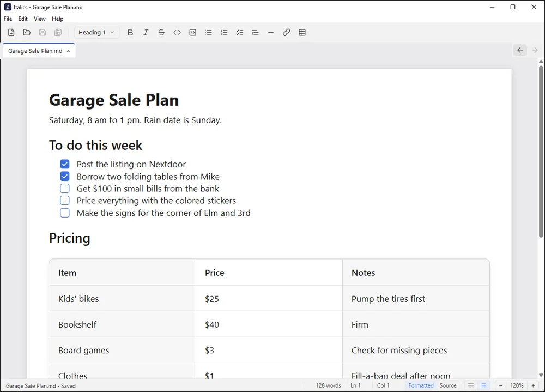Click the $40 price cell
The height and width of the screenshot is (392, 545).
coord(269,324)
